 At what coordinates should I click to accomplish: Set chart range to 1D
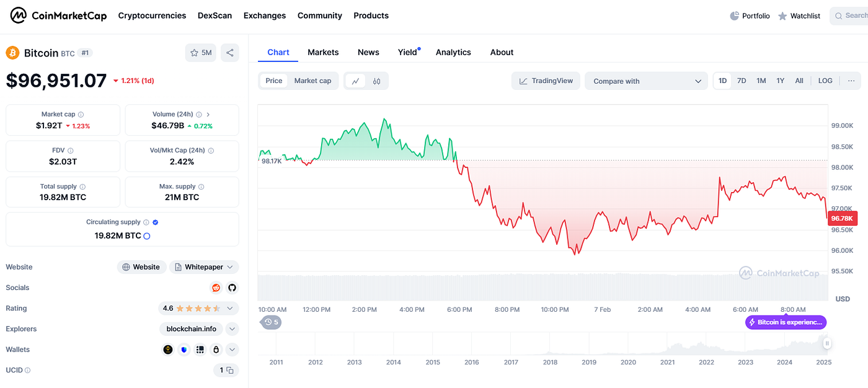pyautogui.click(x=722, y=81)
